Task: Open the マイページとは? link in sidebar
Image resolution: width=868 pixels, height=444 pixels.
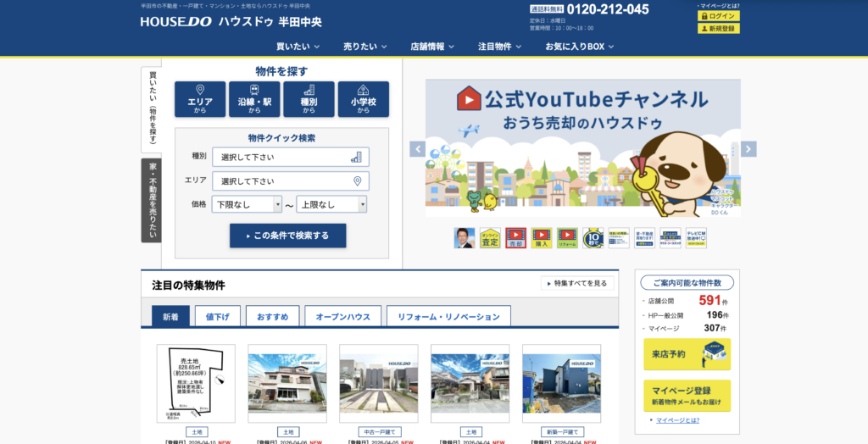Action: [677, 421]
